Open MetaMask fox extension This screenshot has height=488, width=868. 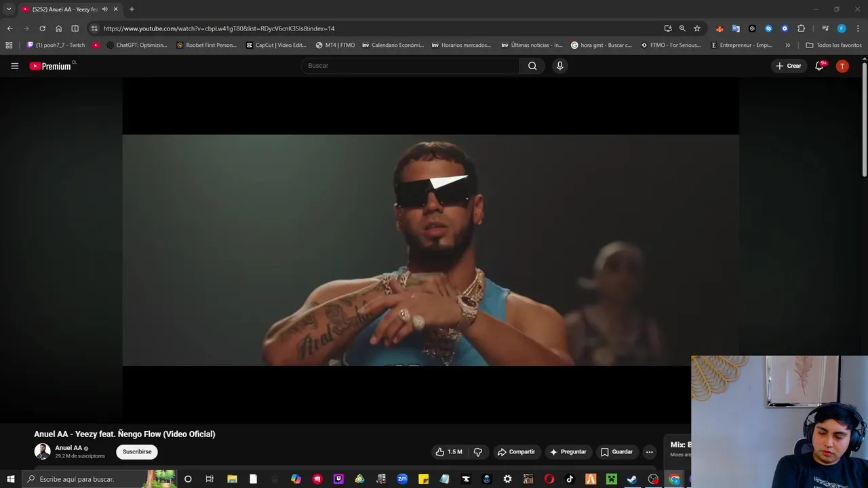pyautogui.click(x=719, y=28)
